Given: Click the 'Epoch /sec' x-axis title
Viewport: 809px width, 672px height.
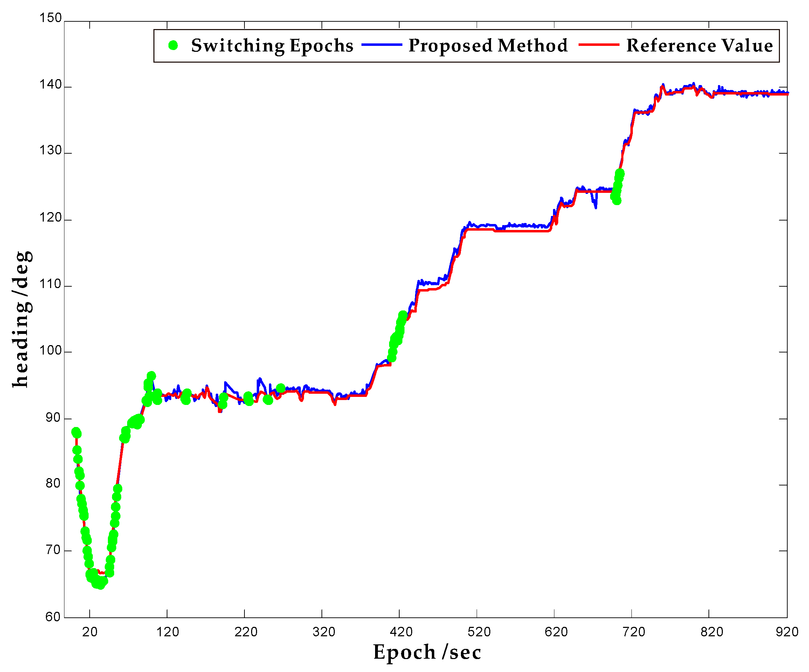Looking at the screenshot, I should [427, 652].
